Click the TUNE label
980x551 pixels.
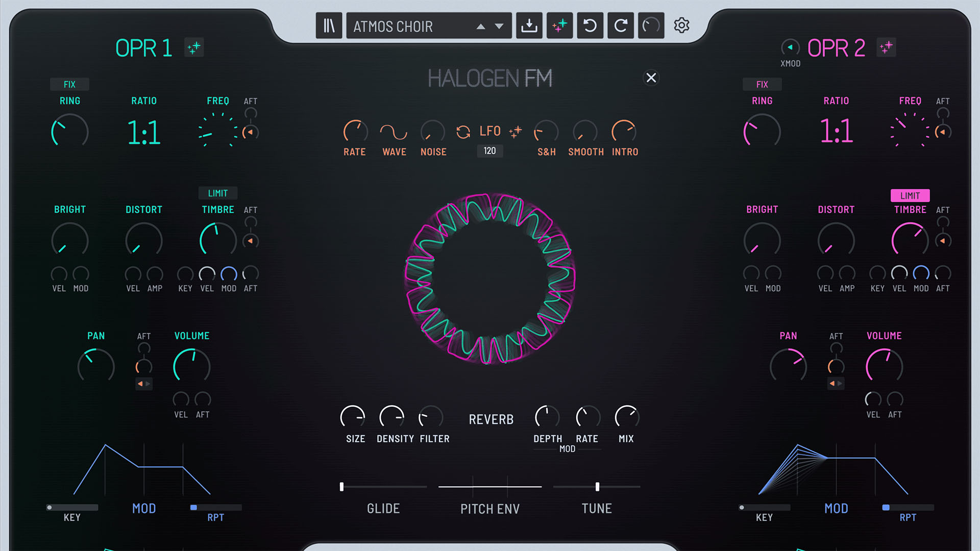coord(597,509)
